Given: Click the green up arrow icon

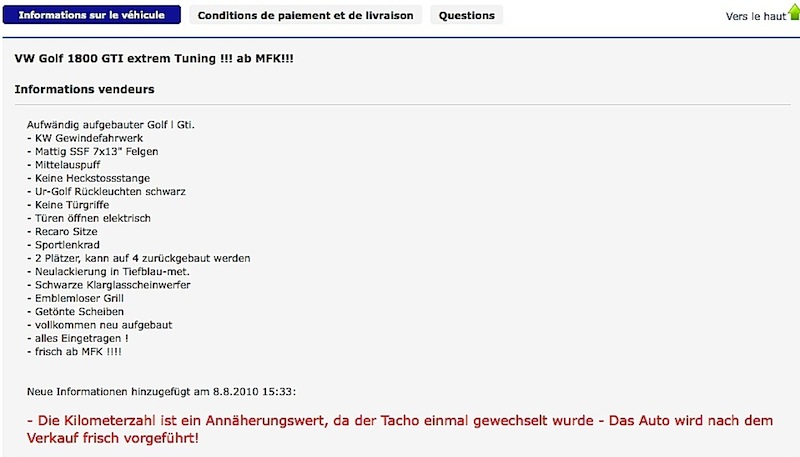Looking at the screenshot, I should pyautogui.click(x=794, y=12).
